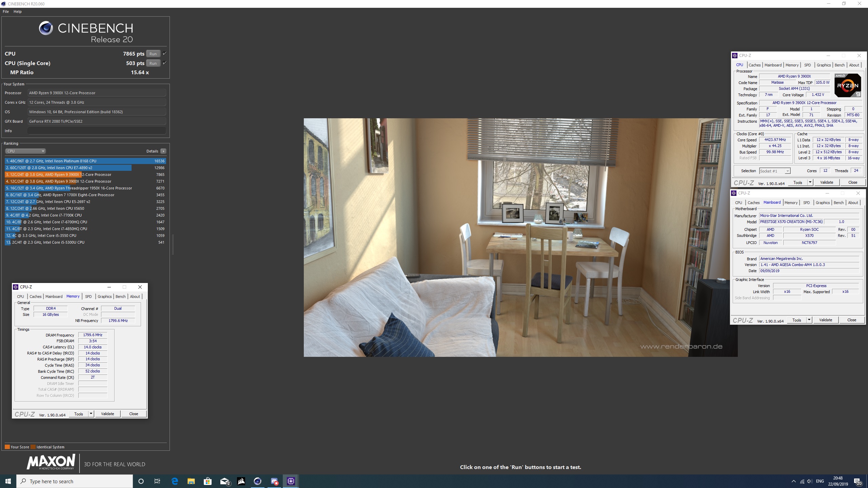The image size is (868, 488).
Task: Open Tools dropdown arrow in top CPU-Z window
Action: click(x=810, y=182)
